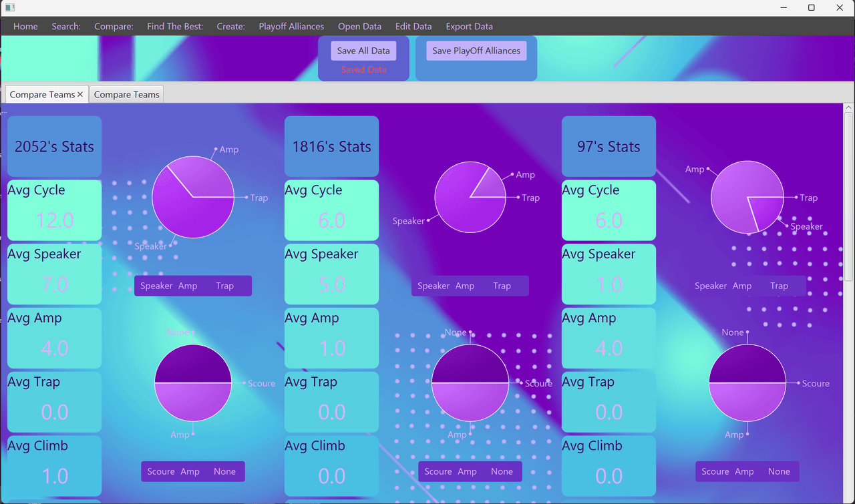Close the first Compare Teams tab
Image resolution: width=855 pixels, height=504 pixels.
[x=80, y=95]
